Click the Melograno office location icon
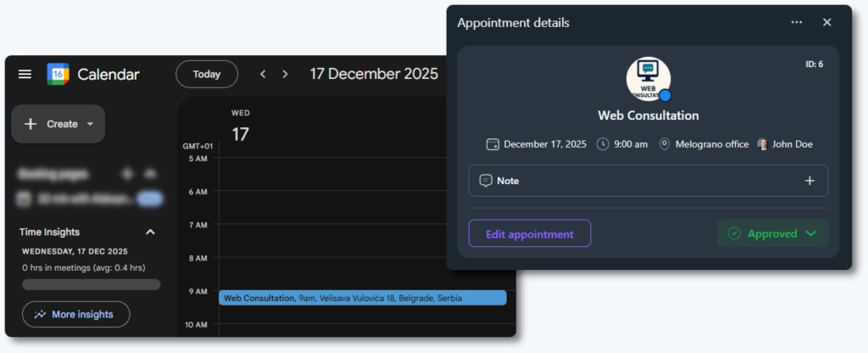Image resolution: width=868 pixels, height=353 pixels. [665, 144]
